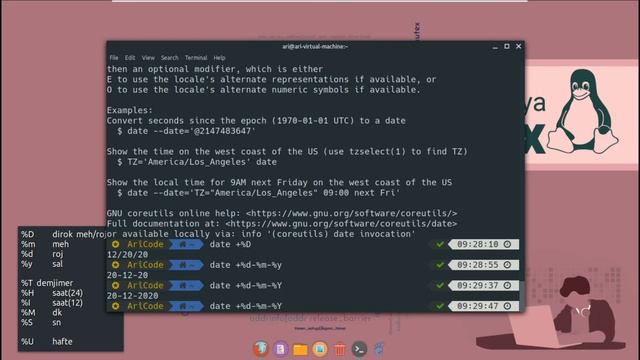The width and height of the screenshot is (640, 360).
Task: Click the line "$ TZ='America/Los_Angeles' date"
Action: pos(197,162)
